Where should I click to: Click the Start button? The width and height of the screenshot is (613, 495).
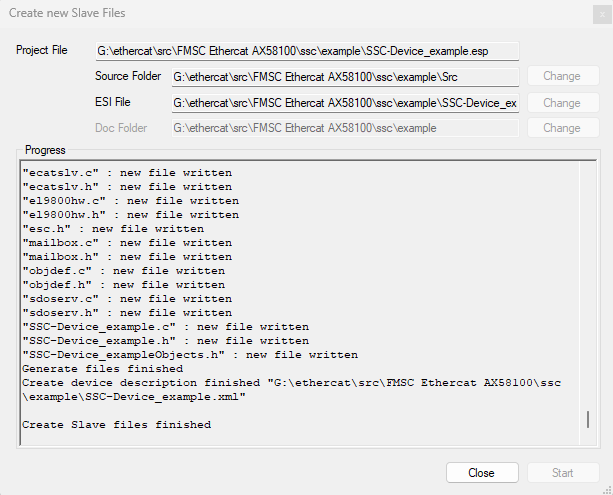(x=563, y=473)
